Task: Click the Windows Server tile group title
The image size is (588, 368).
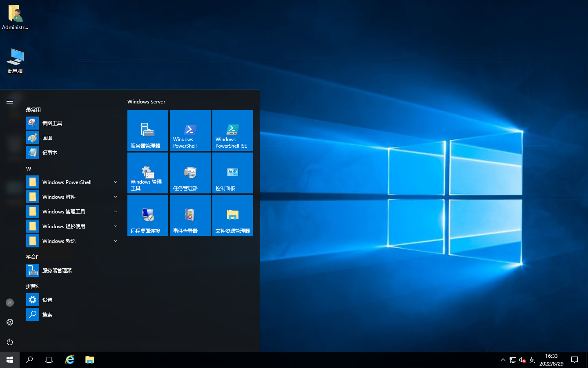Action: coord(146,101)
